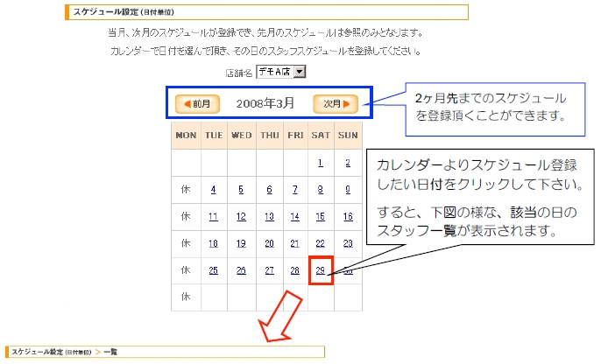Click date 4 in the calendar
601x364 pixels.
pyautogui.click(x=213, y=190)
